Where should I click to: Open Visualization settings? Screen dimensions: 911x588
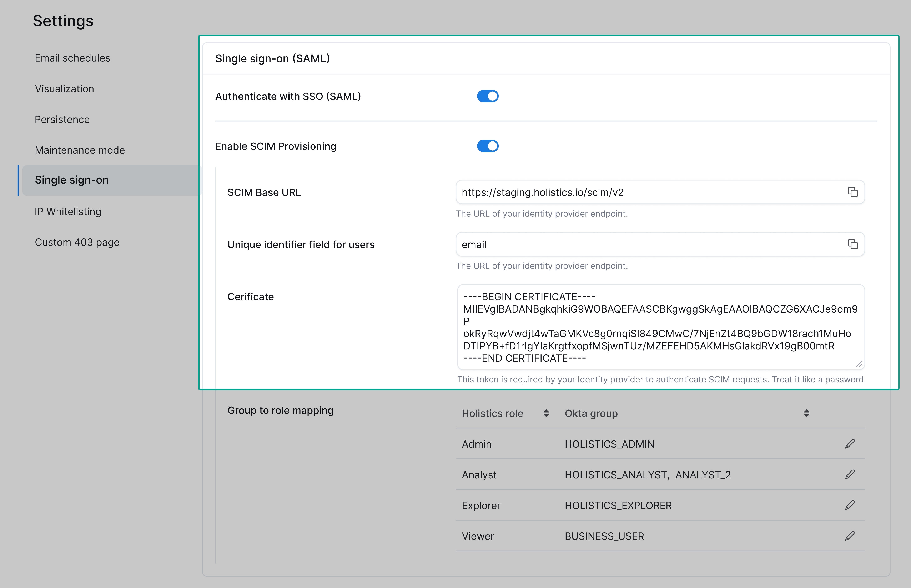click(x=65, y=89)
